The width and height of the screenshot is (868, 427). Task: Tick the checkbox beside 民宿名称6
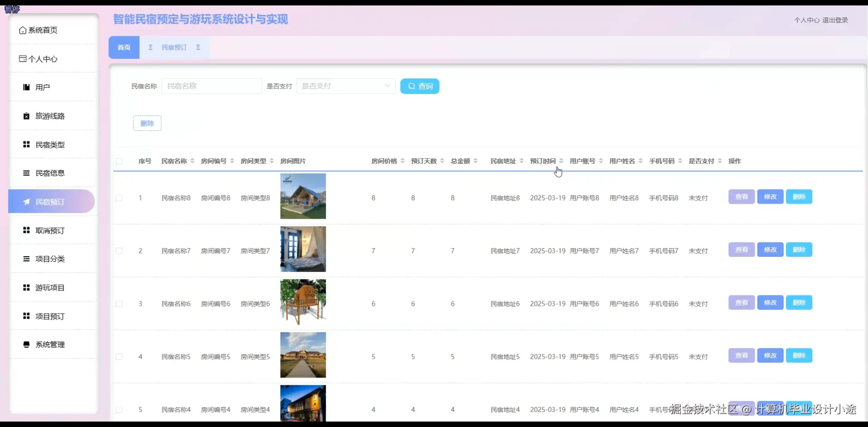click(119, 304)
